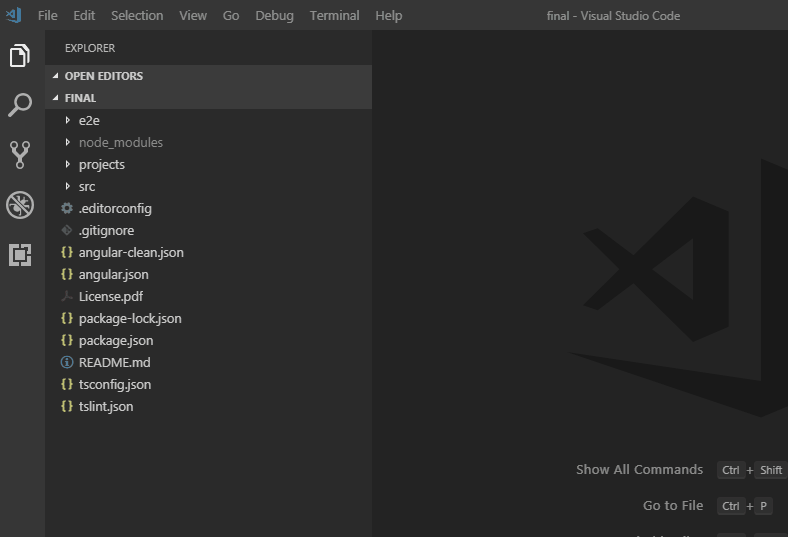Select package.json in the file tree
Screen dimensions: 788x537
click(115, 340)
